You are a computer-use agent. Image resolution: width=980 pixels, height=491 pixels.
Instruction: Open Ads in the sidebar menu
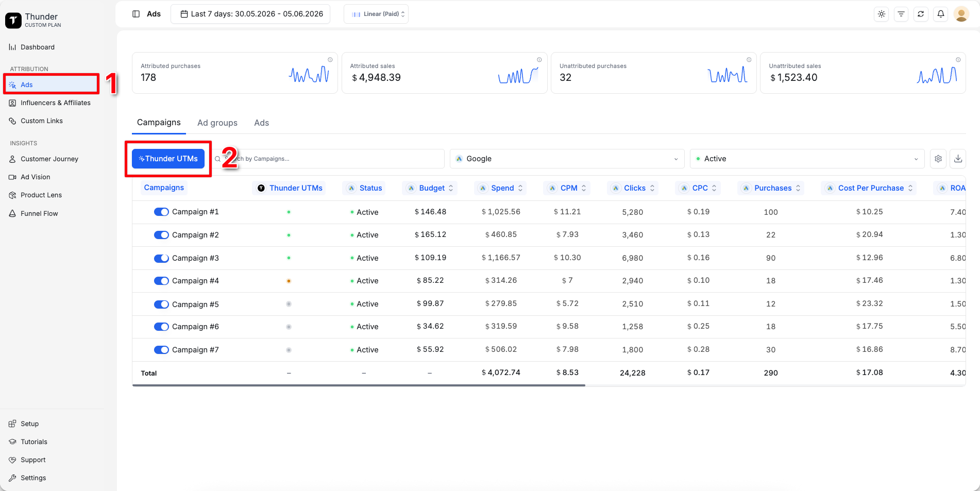[52, 84]
